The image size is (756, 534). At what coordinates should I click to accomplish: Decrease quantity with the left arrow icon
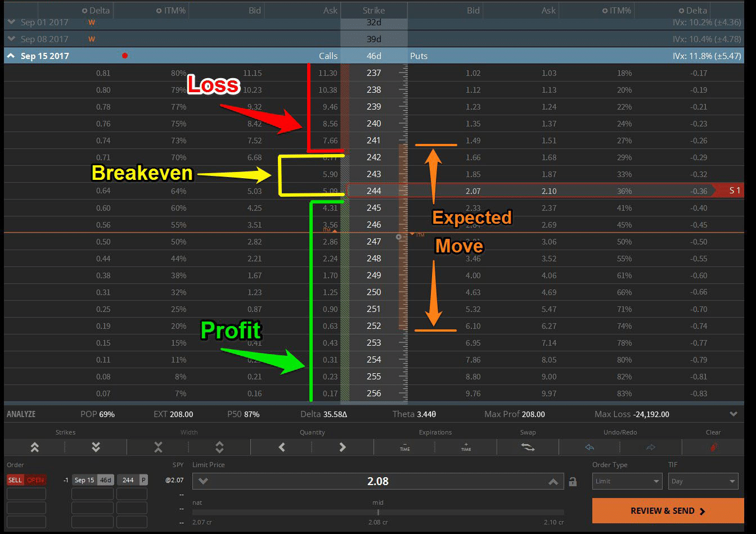tap(281, 447)
